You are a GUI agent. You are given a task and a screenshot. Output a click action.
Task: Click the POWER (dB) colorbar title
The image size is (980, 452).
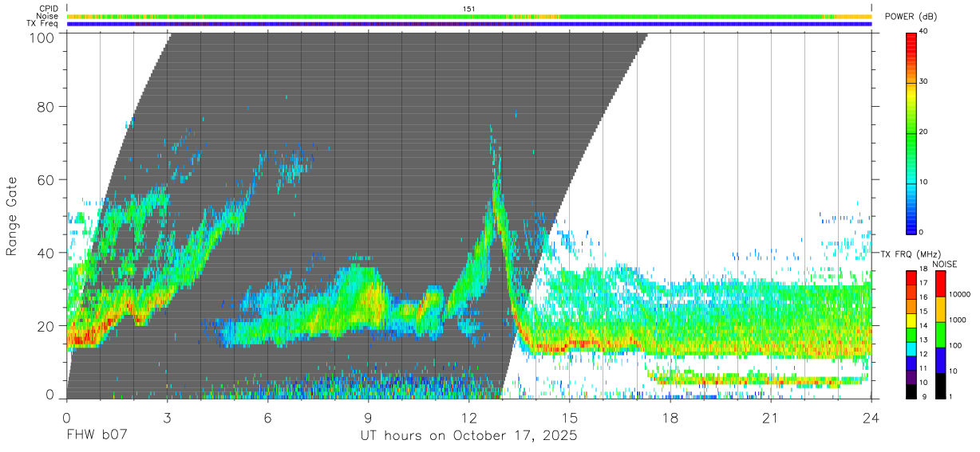click(x=911, y=17)
